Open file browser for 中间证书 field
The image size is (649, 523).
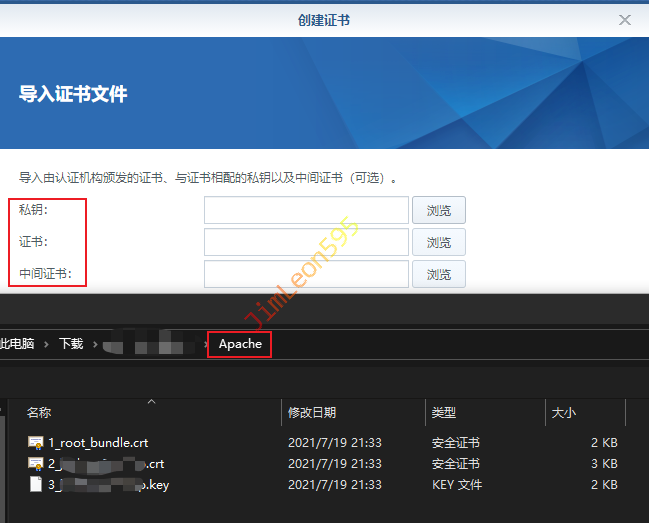tap(439, 274)
